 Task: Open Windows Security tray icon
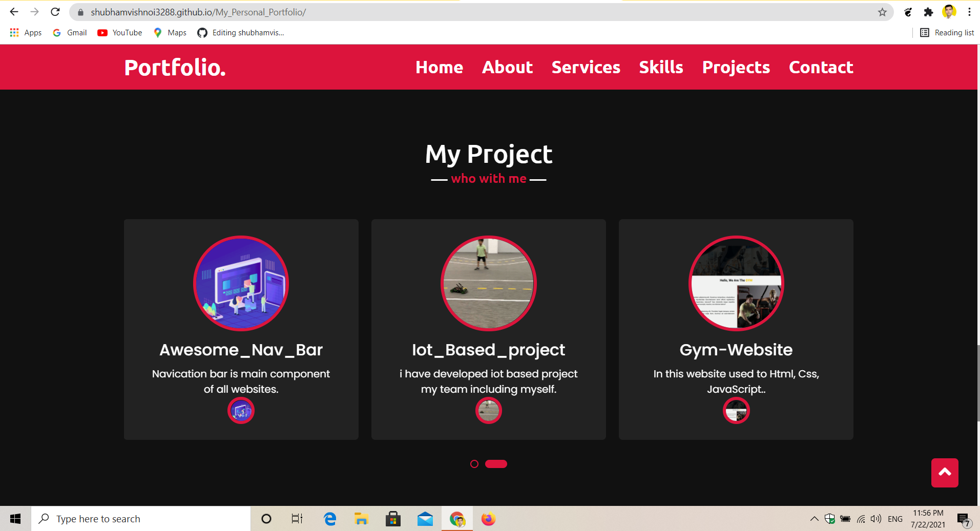pos(830,519)
